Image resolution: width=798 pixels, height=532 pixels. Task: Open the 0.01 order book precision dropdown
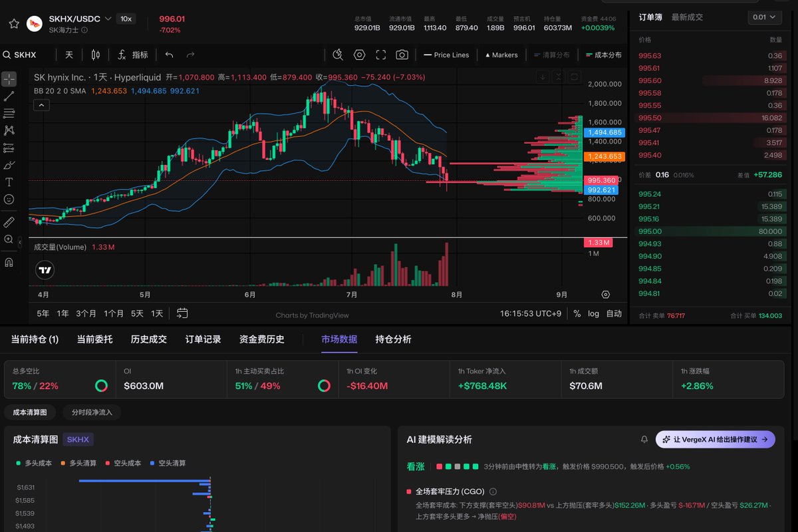tap(765, 17)
